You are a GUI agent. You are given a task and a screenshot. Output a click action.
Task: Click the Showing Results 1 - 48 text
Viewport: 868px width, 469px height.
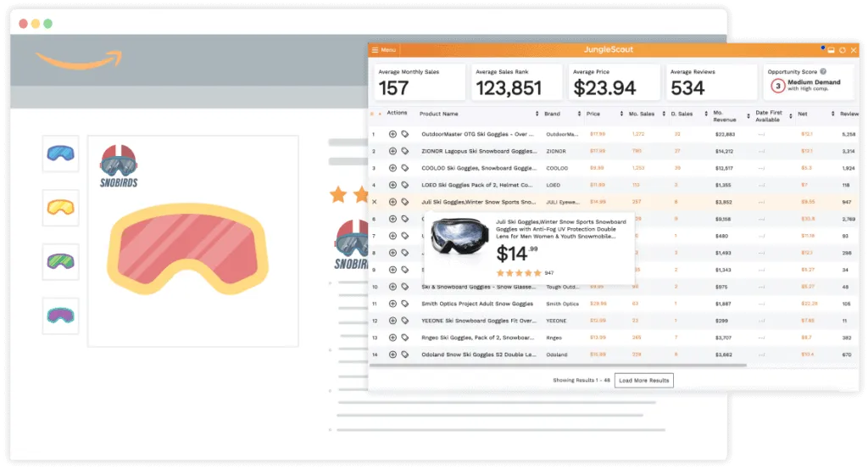pos(581,381)
